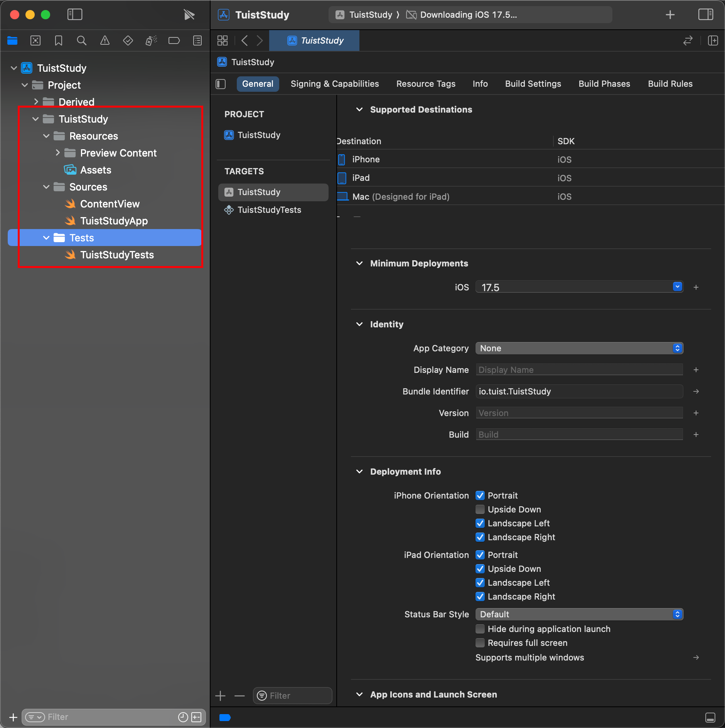Toggle the debug area at bottom right
The height and width of the screenshot is (728, 725).
click(x=710, y=718)
